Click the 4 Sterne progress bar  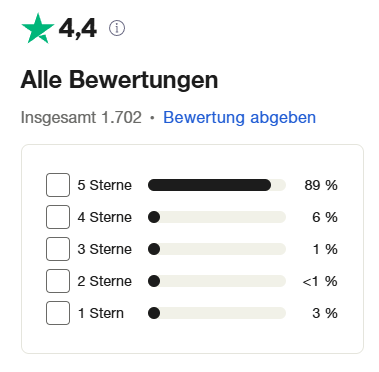(217, 217)
